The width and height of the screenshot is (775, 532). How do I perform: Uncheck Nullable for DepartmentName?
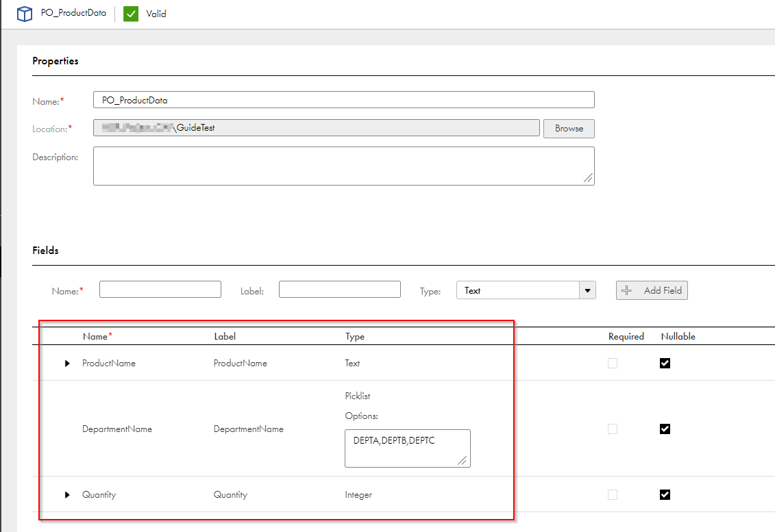point(665,429)
